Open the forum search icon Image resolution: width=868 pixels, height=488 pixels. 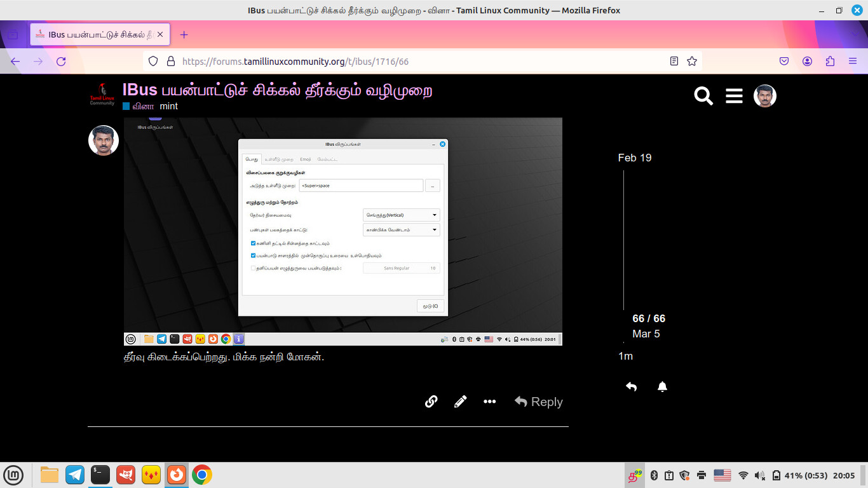coord(703,96)
